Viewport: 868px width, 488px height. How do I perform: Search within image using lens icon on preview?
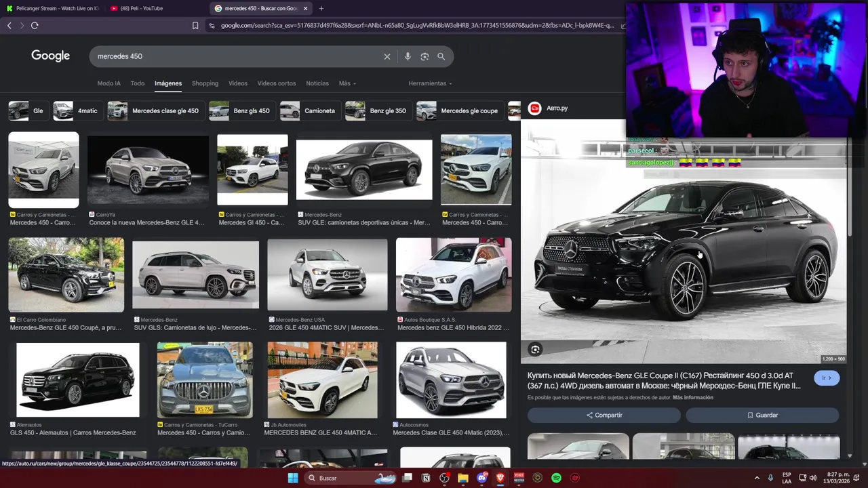point(536,349)
